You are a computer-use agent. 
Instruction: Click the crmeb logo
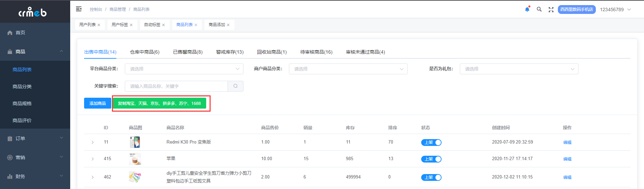tap(33, 12)
